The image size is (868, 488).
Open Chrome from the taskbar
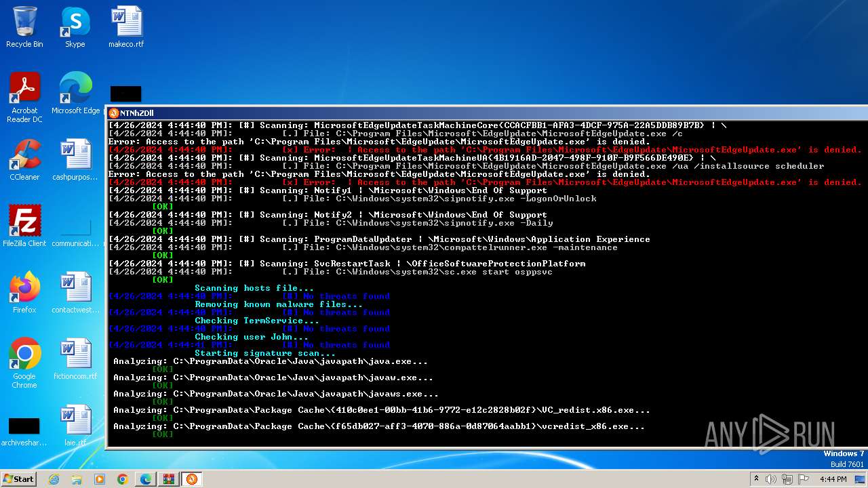coord(123,479)
